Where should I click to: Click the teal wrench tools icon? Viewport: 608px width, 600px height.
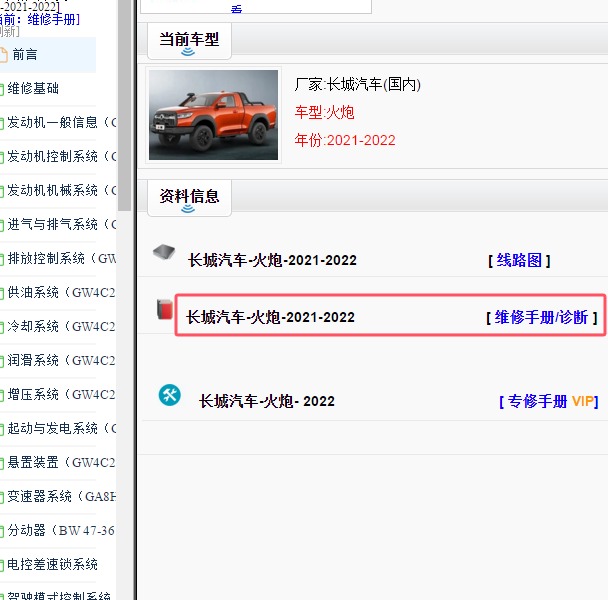tap(169, 395)
